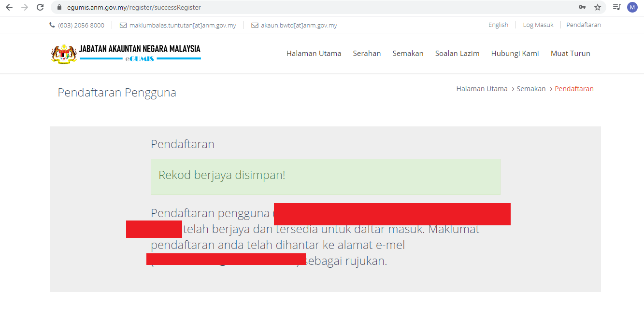Go to Pendaftaran in top bar
This screenshot has width=644, height=317.
(584, 25)
